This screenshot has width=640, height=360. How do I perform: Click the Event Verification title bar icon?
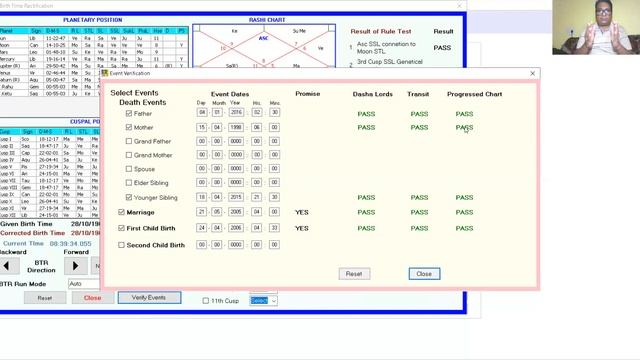click(x=105, y=73)
